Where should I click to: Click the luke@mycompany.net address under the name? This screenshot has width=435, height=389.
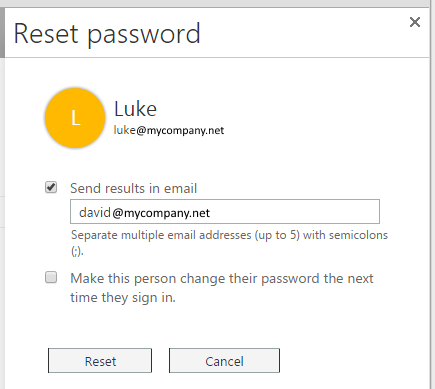click(x=169, y=130)
